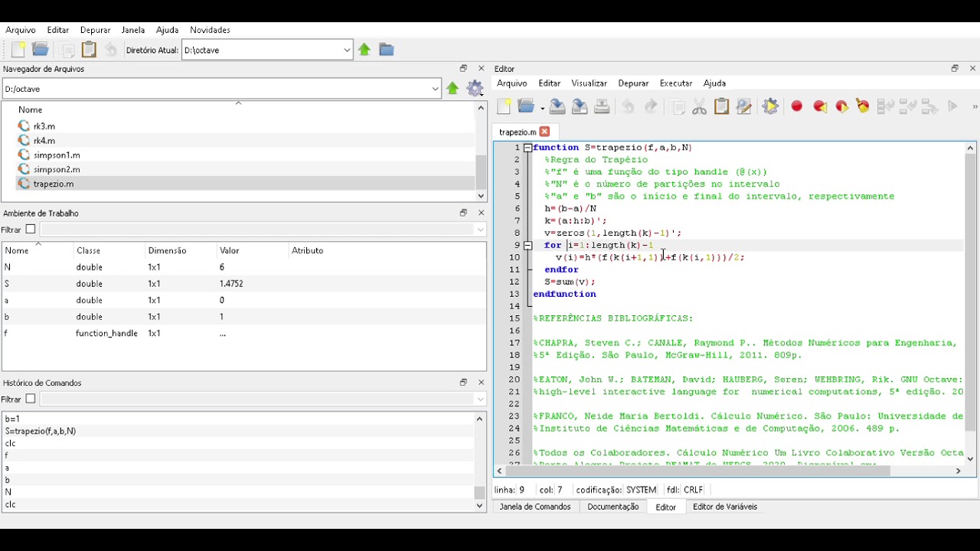
Task: Open the file browser path dropdown
Action: point(435,89)
